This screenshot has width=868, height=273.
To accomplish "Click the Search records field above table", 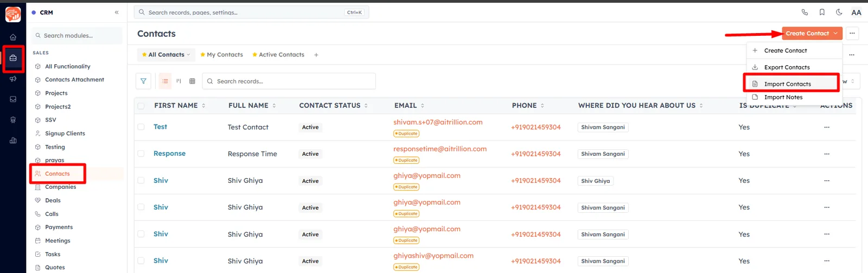I will point(289,81).
